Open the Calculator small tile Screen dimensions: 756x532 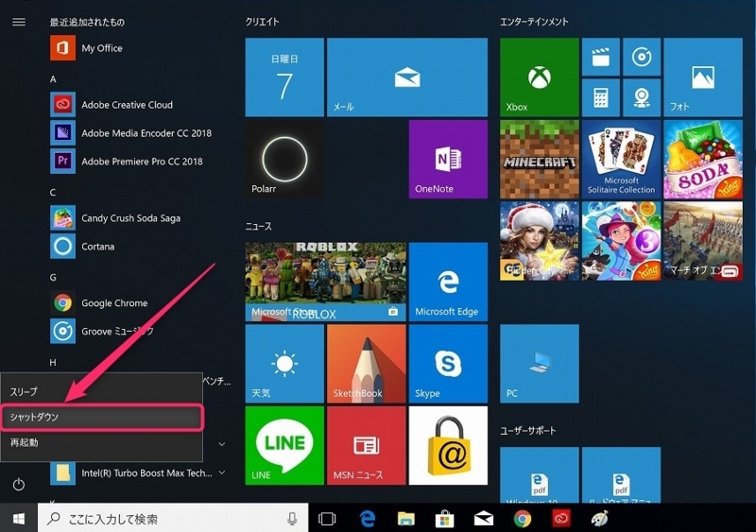point(601,98)
